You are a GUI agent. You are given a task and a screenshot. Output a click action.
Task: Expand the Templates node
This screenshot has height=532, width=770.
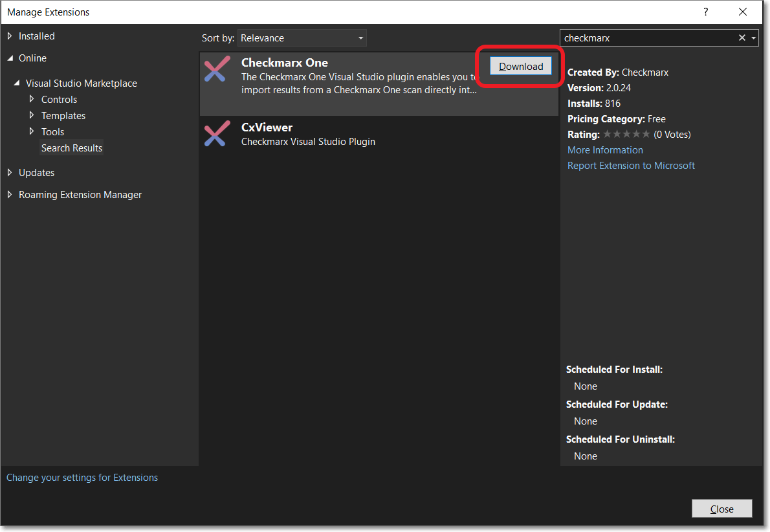[x=32, y=115]
